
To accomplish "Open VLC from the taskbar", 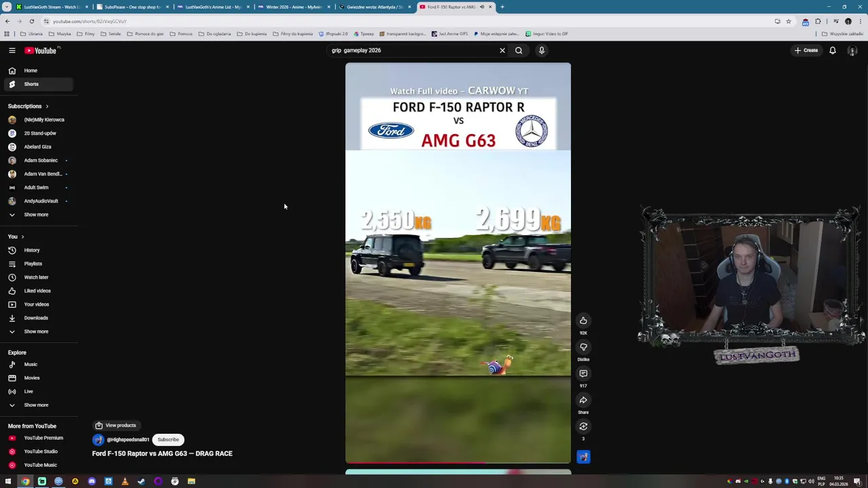I will [x=125, y=481].
